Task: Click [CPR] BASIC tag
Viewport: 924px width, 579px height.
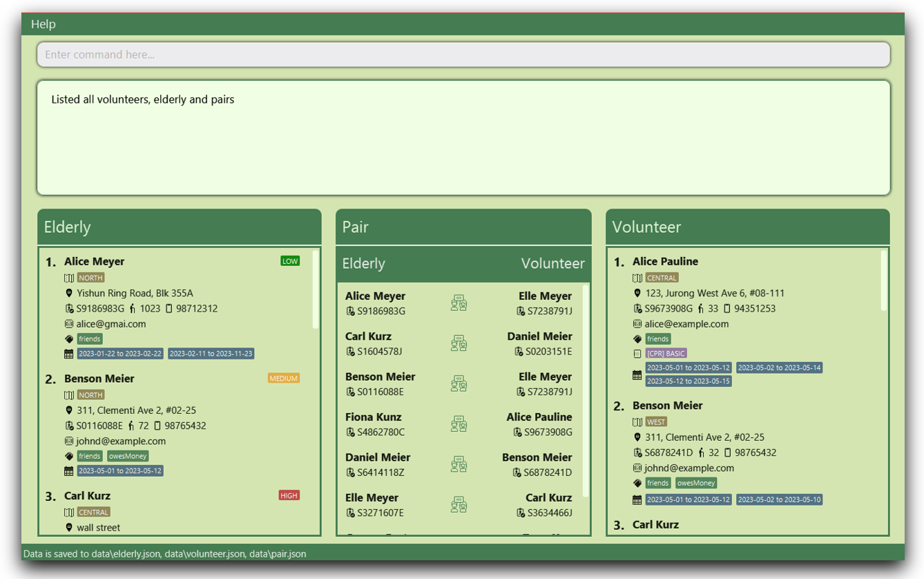Action: (x=666, y=354)
